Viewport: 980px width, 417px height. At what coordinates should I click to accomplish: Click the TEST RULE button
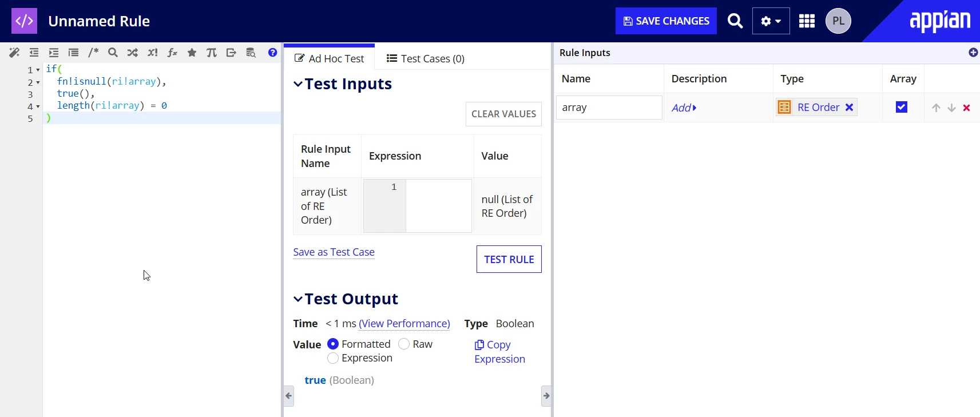click(x=509, y=259)
